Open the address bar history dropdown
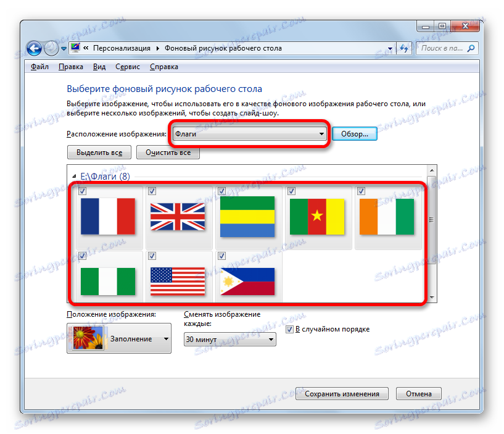The image size is (504, 434). click(x=390, y=49)
